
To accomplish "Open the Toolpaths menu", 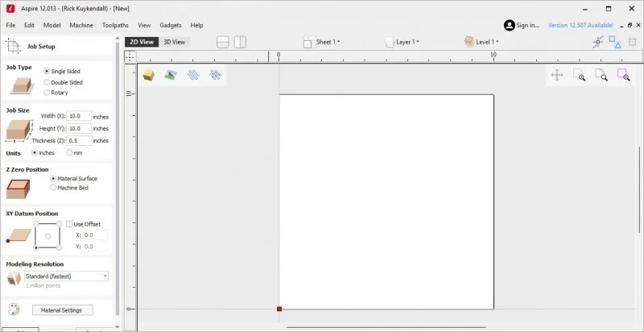I will (x=115, y=25).
